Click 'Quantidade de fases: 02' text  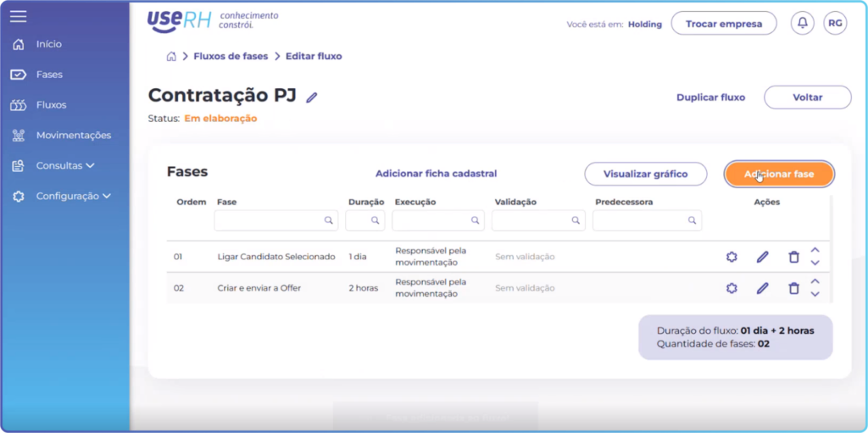713,344
